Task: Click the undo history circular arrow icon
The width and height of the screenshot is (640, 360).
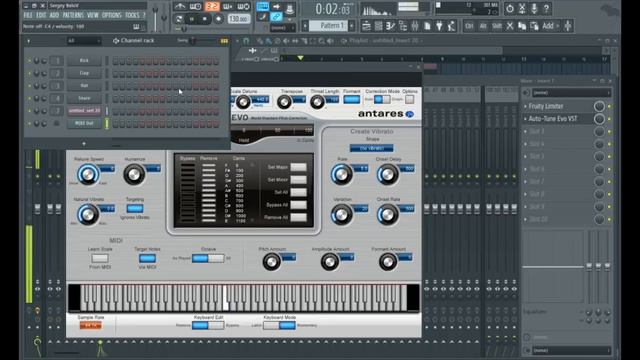Action: click(x=510, y=8)
